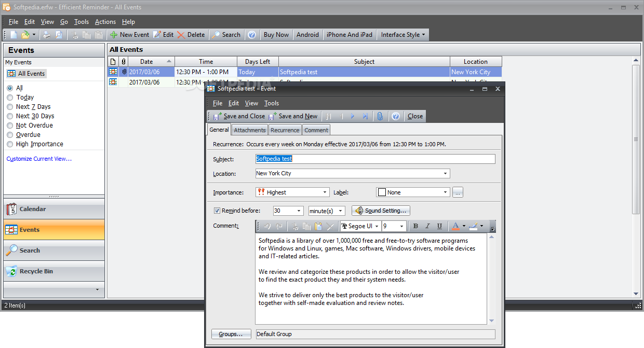The width and height of the screenshot is (644, 348).
Task: Click the New file icon in main toolbar
Action: point(14,35)
